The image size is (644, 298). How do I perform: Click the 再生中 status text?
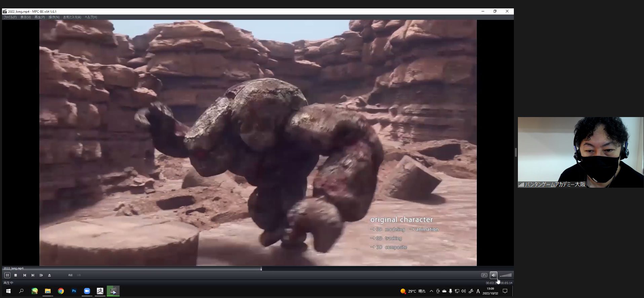point(8,283)
